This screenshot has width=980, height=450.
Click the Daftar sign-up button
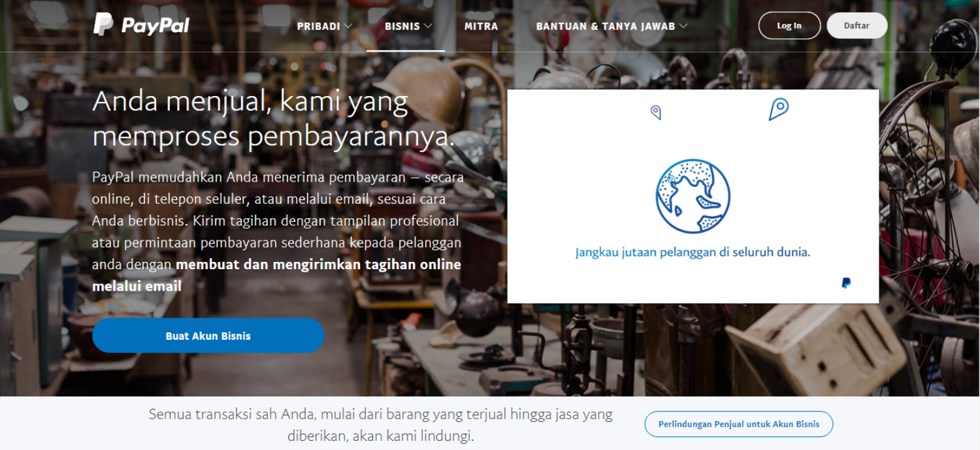(857, 25)
